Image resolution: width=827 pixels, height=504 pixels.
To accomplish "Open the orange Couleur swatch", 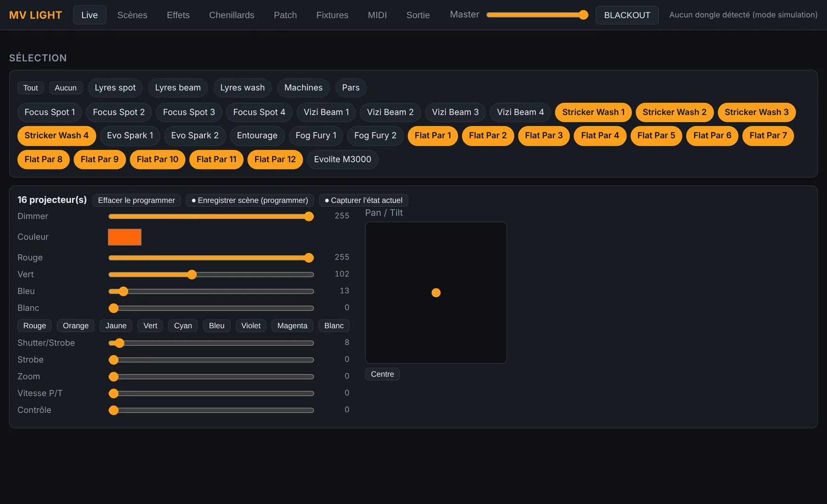I will point(125,237).
